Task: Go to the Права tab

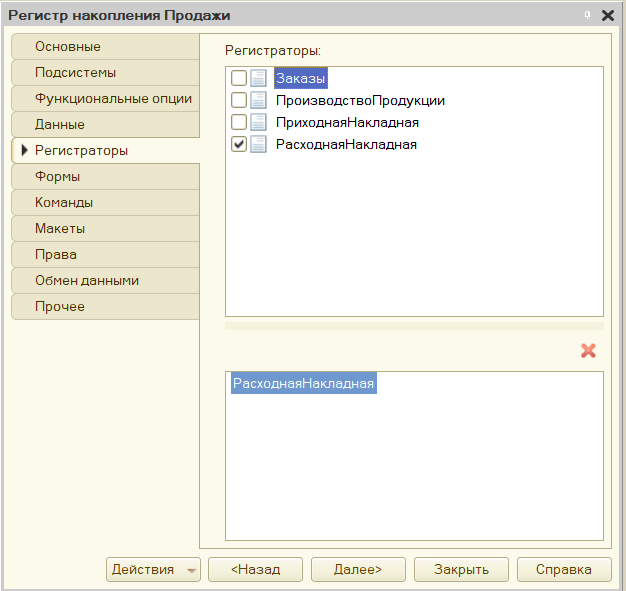Action: click(105, 254)
